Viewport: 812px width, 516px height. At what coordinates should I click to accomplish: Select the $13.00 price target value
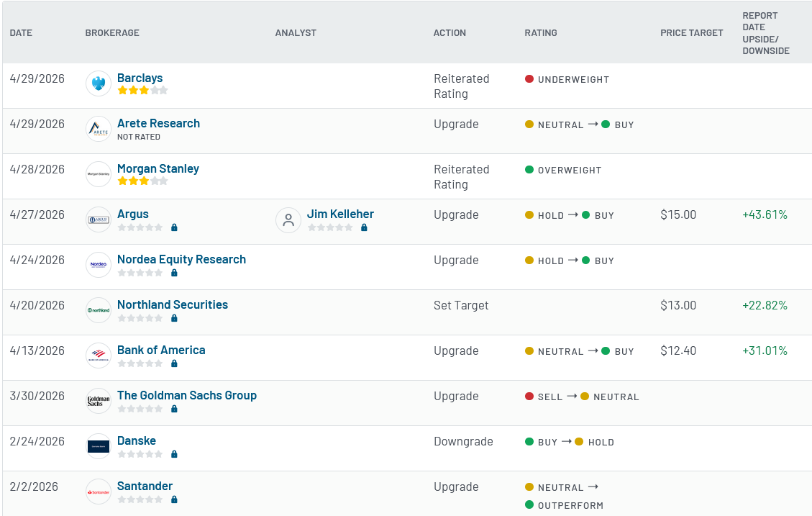pyautogui.click(x=678, y=305)
